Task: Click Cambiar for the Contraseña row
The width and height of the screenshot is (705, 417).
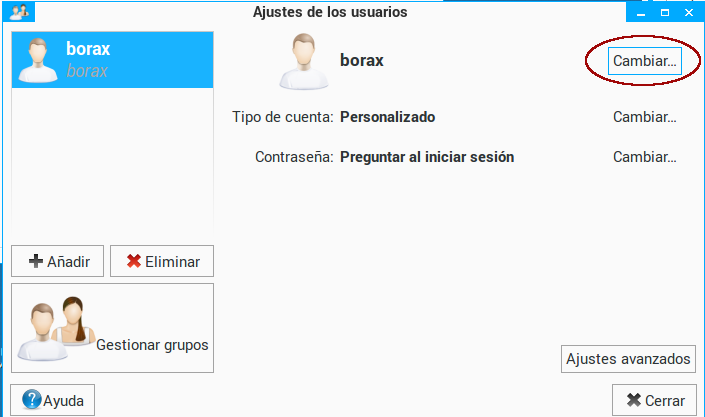Action: 645,157
